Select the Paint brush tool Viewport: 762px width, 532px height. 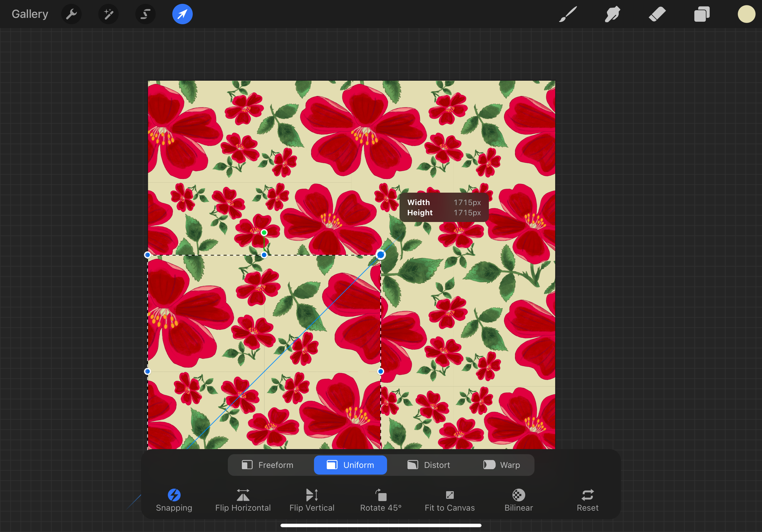tap(568, 14)
